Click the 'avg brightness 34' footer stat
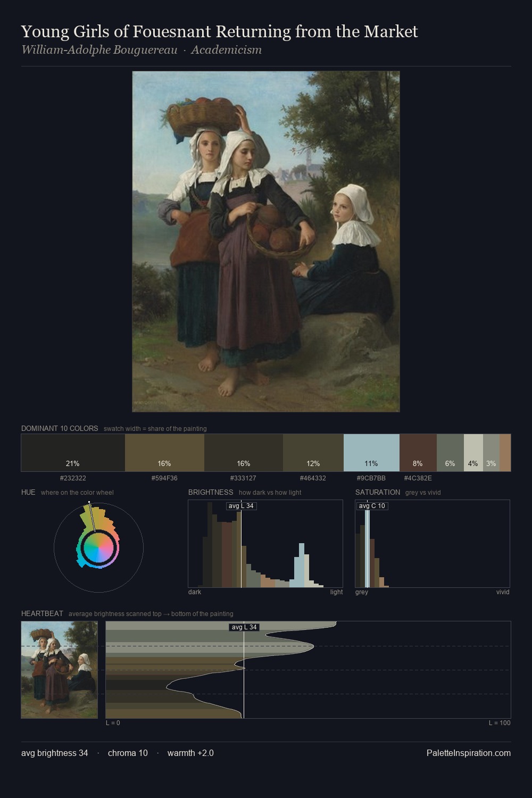This screenshot has height=798, width=532. pos(55,753)
